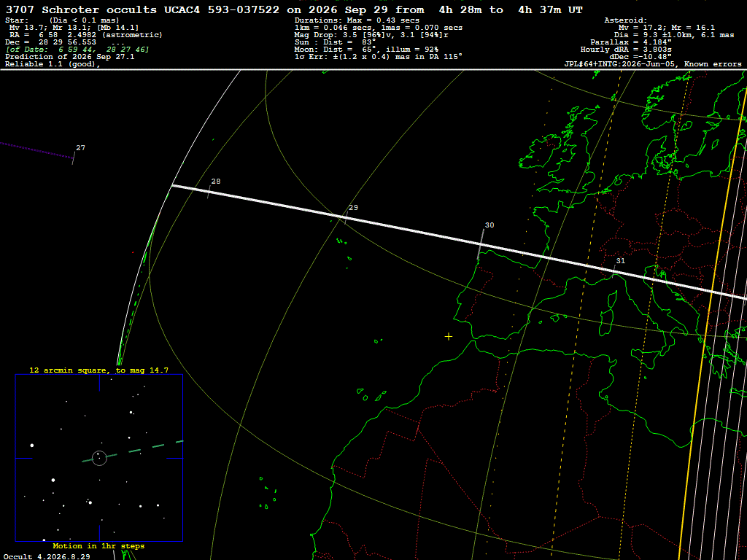The image size is (747, 560).
Task: Click the '12 arcmin square, to mag 14.7' label
Action: 98,370
